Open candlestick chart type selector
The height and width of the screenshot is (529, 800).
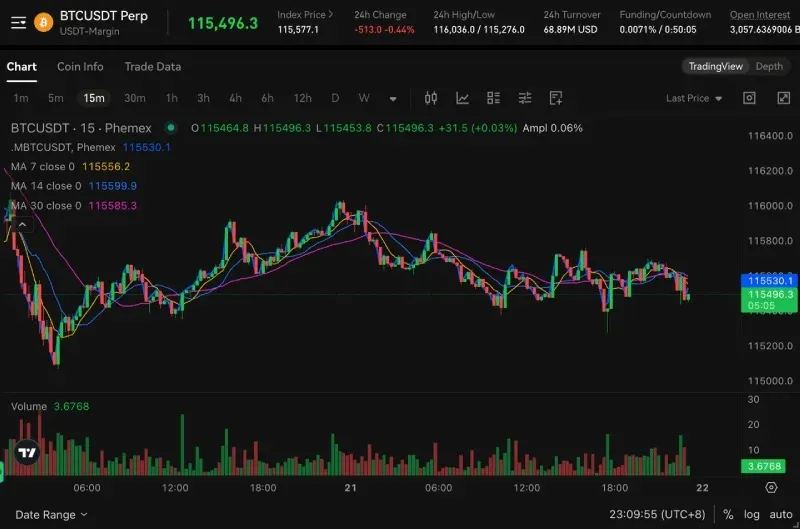431,98
